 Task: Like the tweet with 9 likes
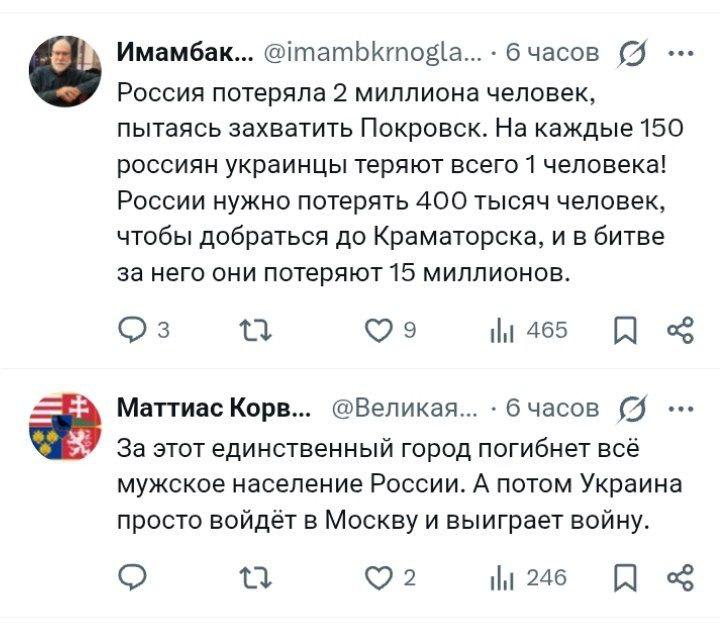click(380, 329)
